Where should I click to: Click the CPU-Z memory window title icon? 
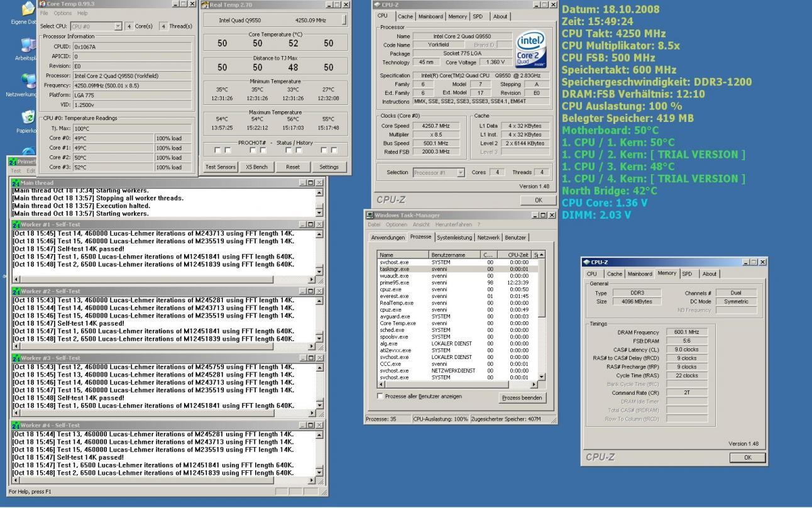(587, 262)
